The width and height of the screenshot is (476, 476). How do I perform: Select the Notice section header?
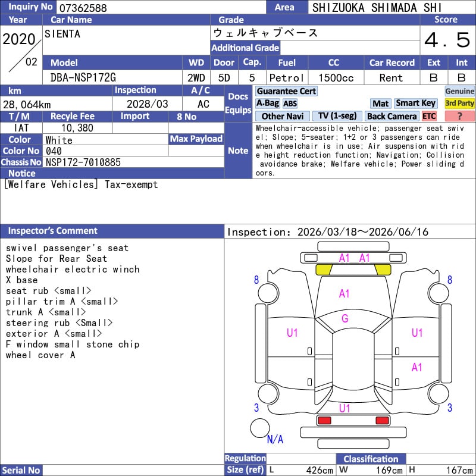[x=21, y=173]
